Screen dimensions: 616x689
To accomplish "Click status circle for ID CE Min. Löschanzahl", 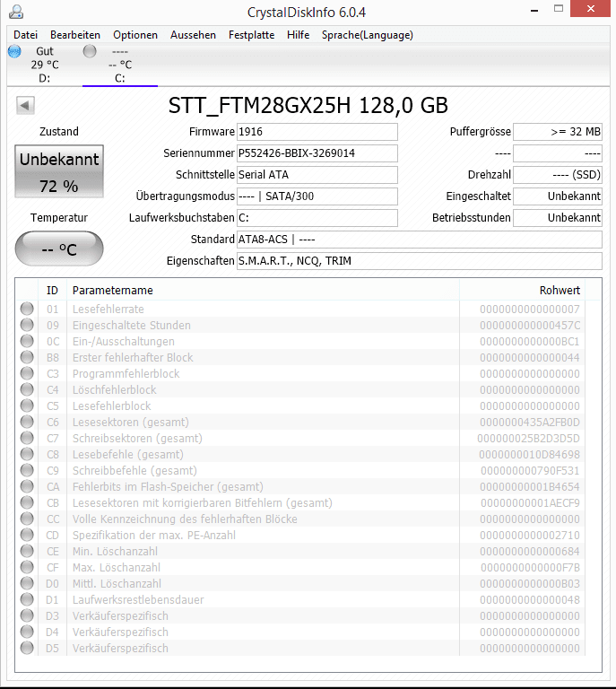I will (27, 551).
